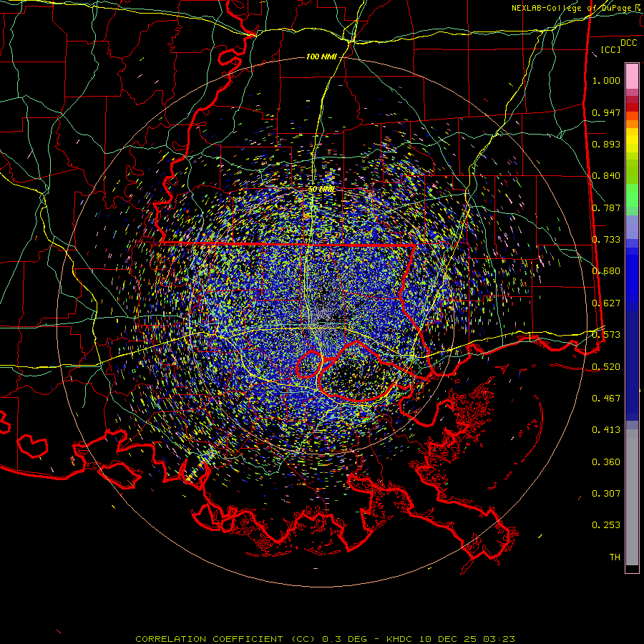The height and width of the screenshot is (644, 644).
Task: Click the 0.467 value on the color scale
Action: tap(606, 399)
